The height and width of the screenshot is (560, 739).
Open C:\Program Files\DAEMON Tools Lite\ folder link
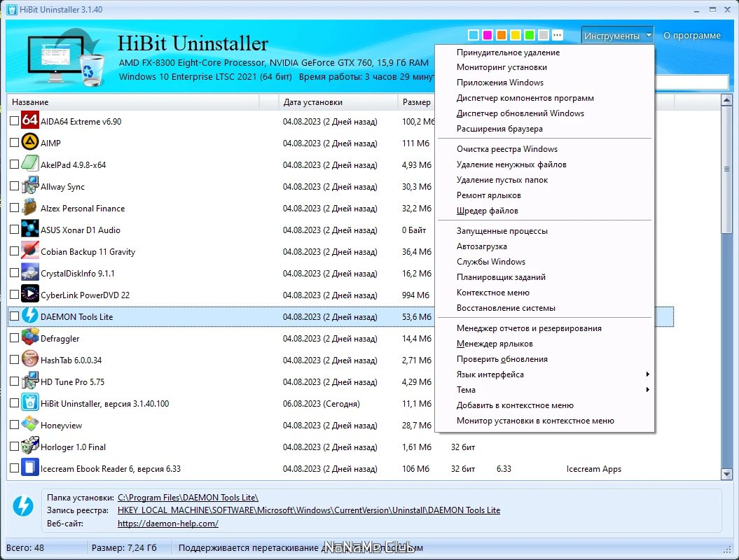(x=188, y=498)
